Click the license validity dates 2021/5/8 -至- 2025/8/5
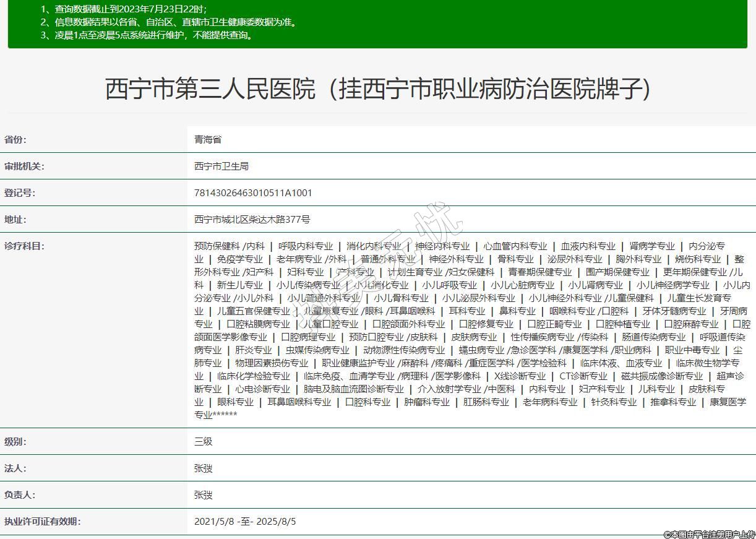756x539 pixels. pos(245,522)
